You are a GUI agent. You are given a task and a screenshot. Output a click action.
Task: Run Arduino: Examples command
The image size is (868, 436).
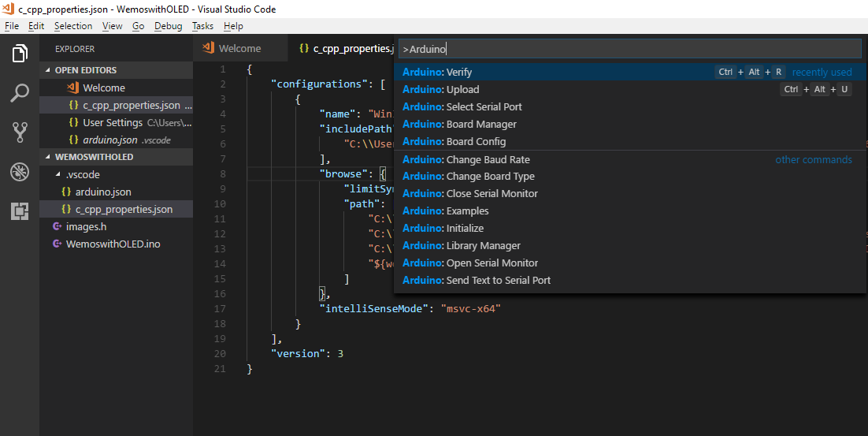[x=630, y=211]
